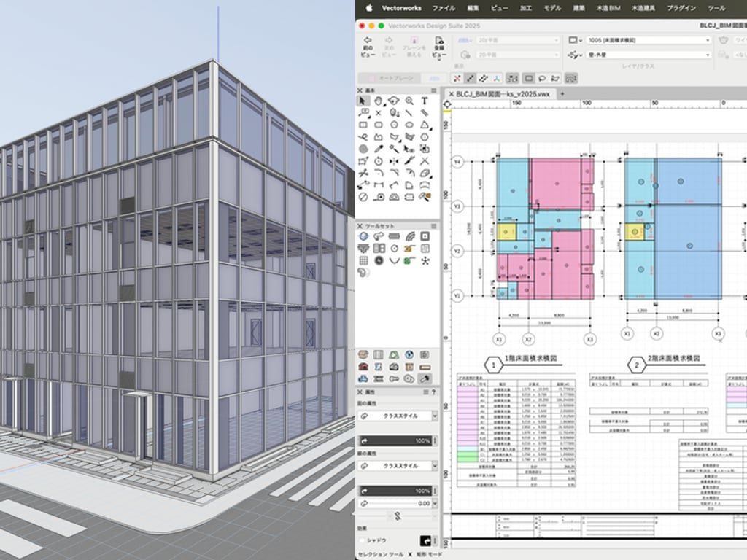Toggle the polygon selection mode

pos(555,78)
